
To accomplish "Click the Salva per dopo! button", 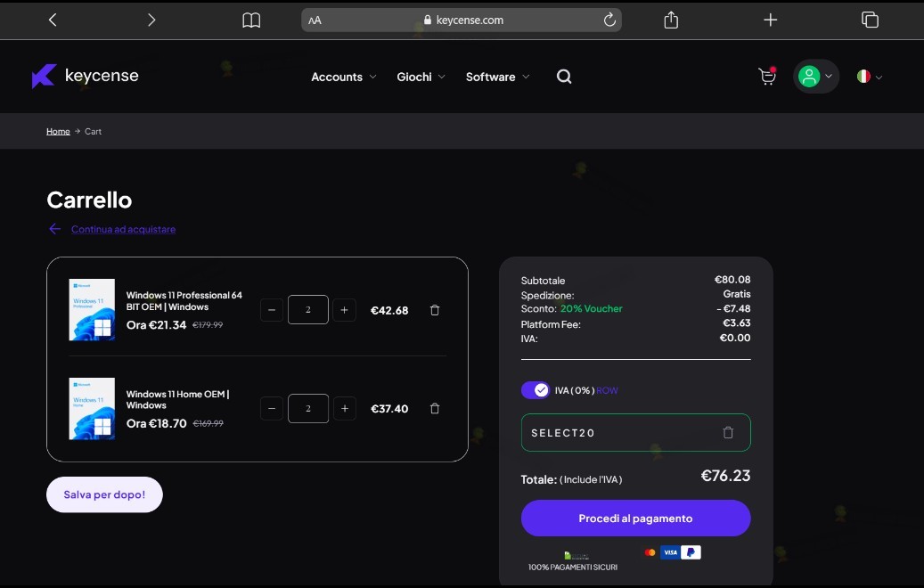I will coord(104,494).
